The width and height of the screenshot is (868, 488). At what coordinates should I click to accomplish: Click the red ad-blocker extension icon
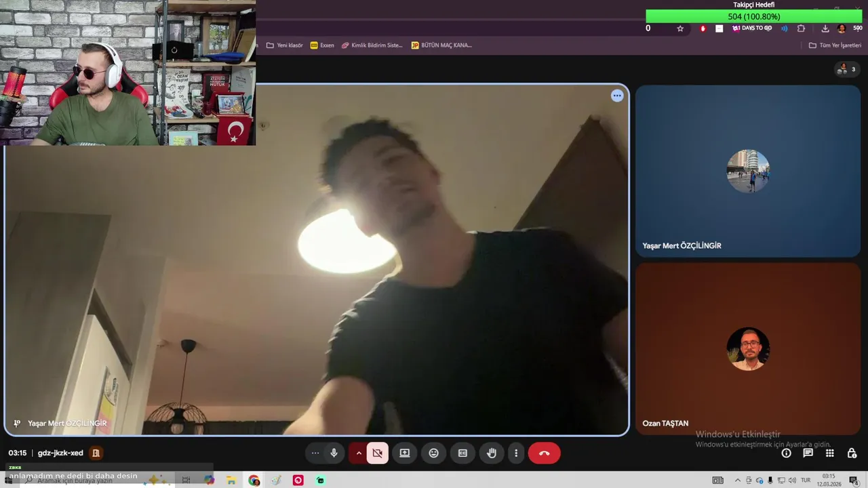click(703, 28)
